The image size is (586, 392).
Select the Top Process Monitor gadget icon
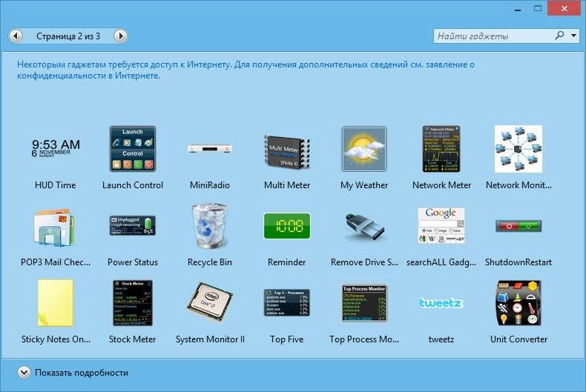(364, 303)
